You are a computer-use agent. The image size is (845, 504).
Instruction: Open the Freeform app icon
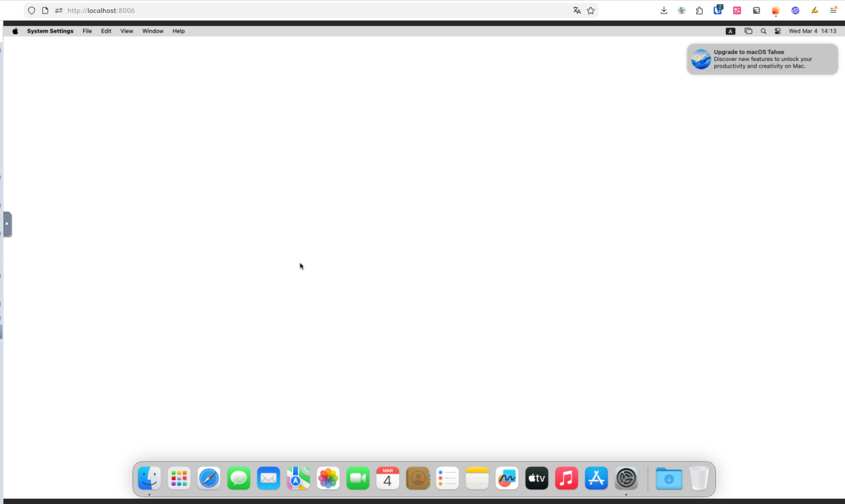[507, 478]
